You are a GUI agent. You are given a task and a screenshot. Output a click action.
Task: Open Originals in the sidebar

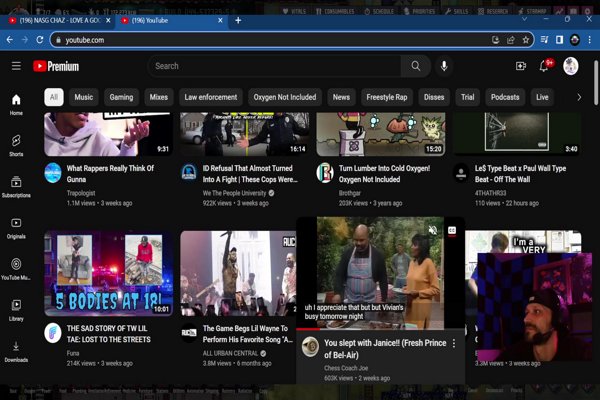(x=16, y=228)
